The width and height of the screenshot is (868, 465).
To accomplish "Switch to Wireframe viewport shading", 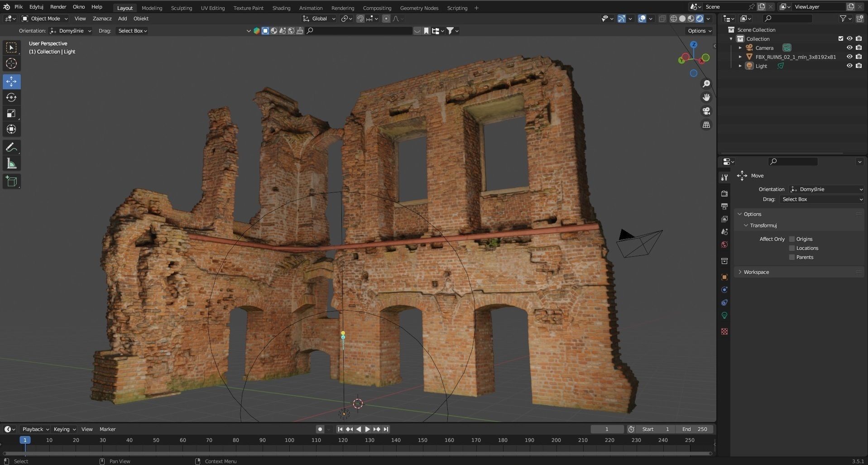I will tap(674, 19).
